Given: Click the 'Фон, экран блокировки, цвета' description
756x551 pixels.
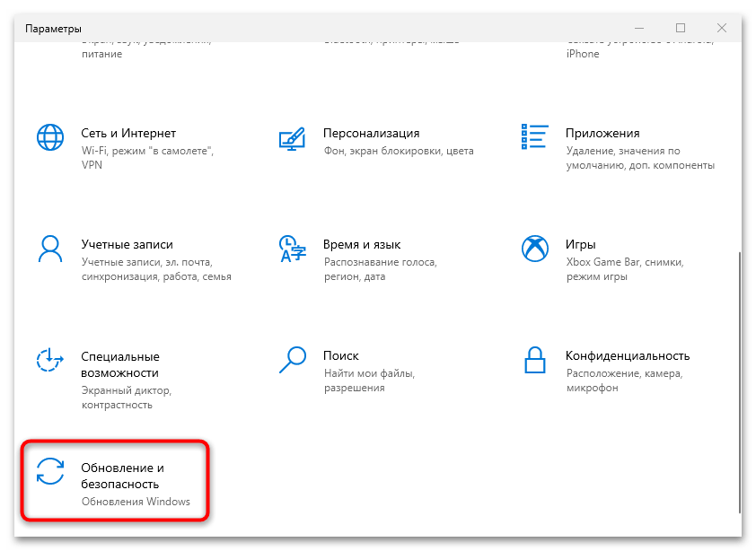Looking at the screenshot, I should 399,151.
